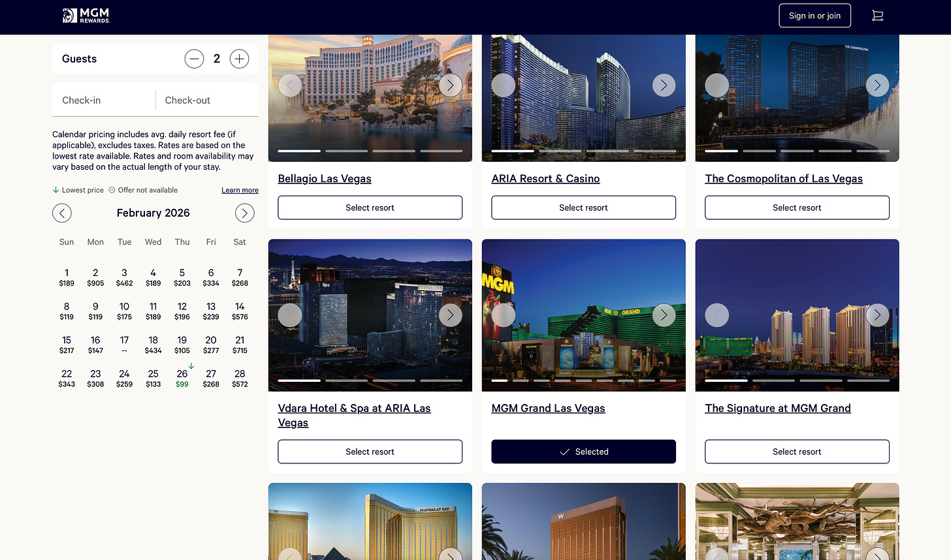951x560 pixels.
Task: Advance calendar to next month
Action: [x=244, y=213]
